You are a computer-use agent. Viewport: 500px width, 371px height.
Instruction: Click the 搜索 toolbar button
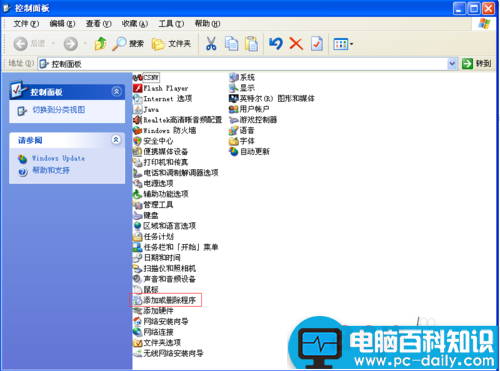pos(128,44)
